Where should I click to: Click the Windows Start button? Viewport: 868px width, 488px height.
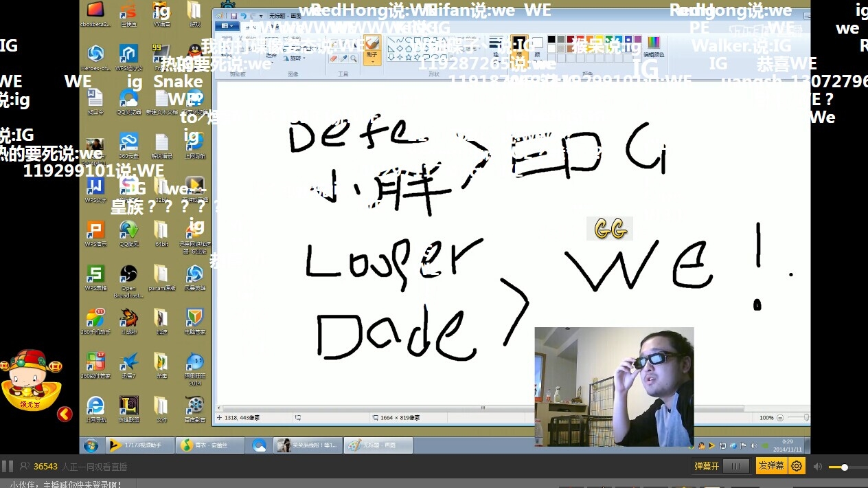point(91,445)
